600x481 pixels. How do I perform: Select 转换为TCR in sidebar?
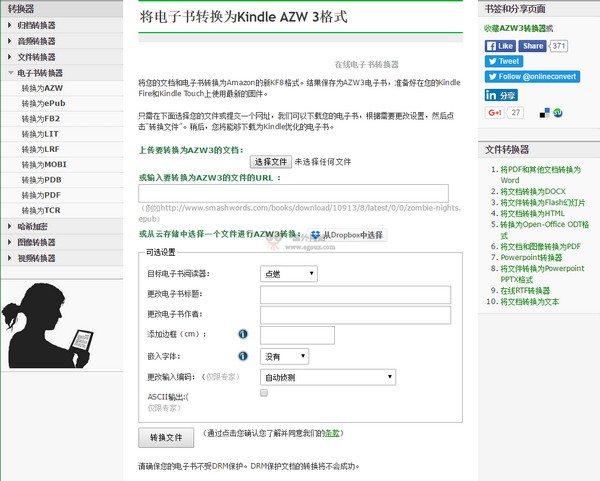41,210
